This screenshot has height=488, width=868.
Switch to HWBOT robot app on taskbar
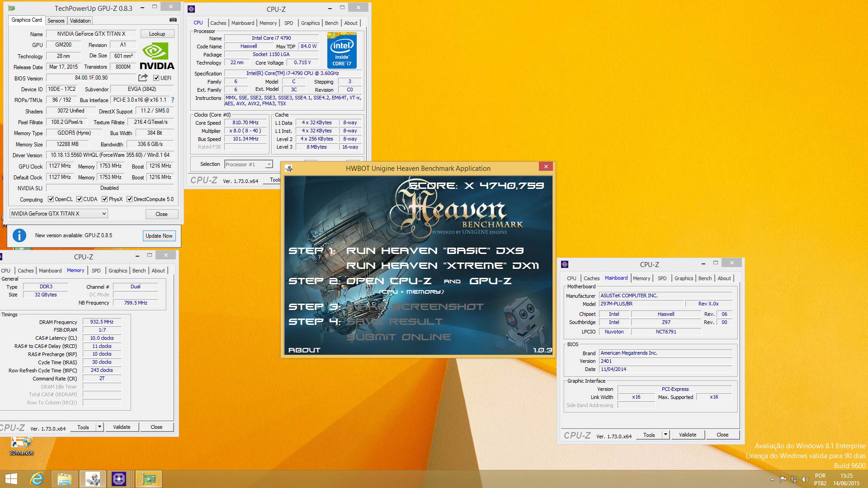tap(93, 479)
